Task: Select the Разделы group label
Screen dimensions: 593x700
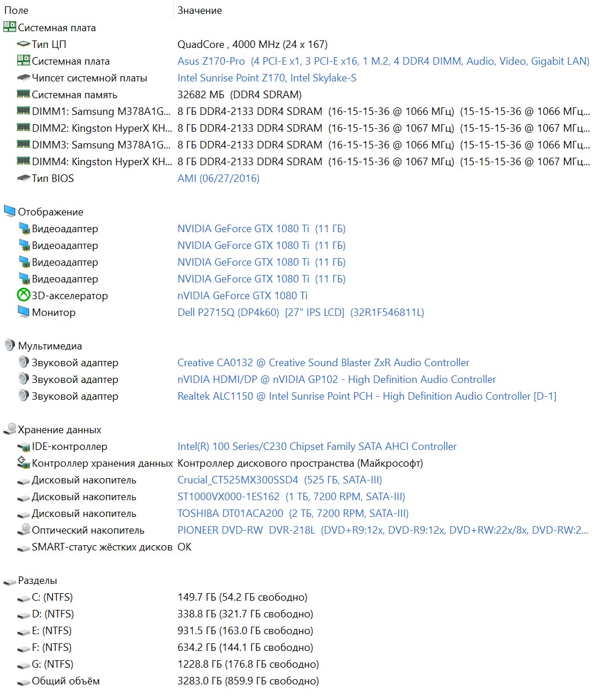Action: click(38, 580)
